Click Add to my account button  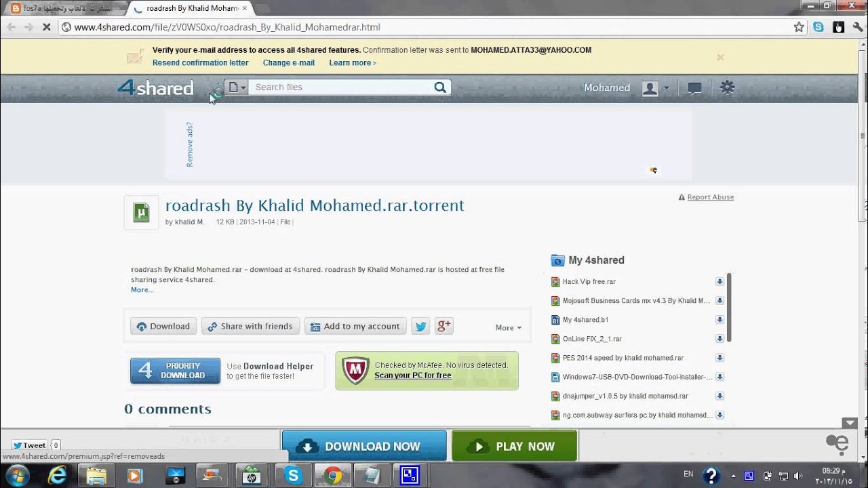click(355, 326)
